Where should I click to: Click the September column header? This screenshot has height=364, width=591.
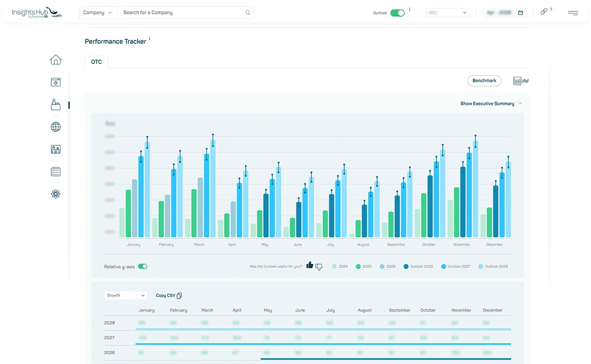coord(399,310)
